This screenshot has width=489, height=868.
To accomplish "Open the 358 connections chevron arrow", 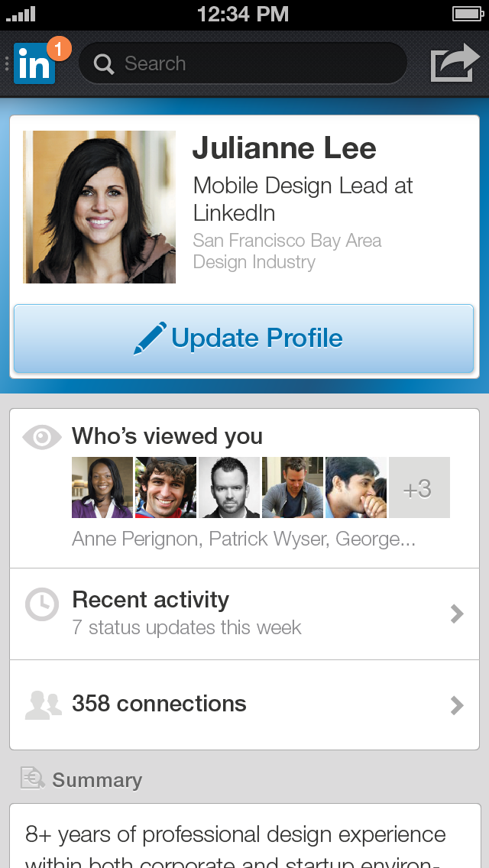I will (457, 706).
